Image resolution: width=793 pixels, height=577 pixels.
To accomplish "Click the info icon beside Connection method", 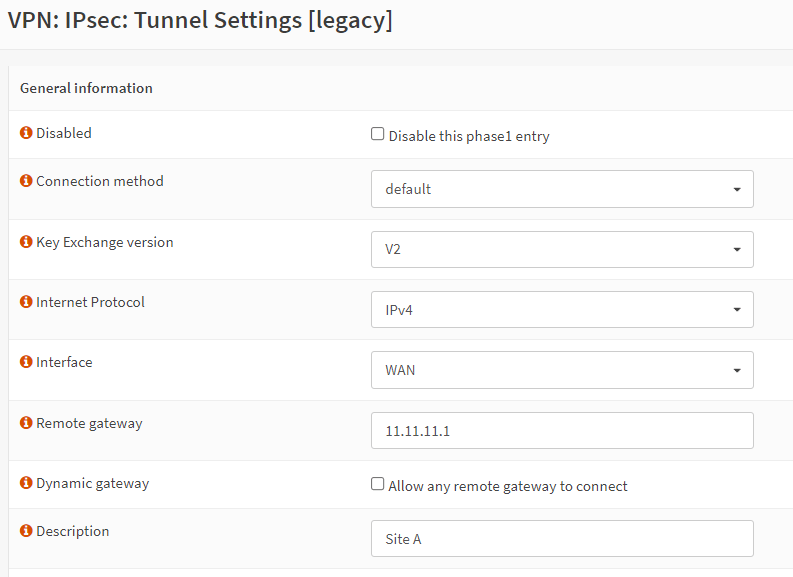I will pyautogui.click(x=26, y=181).
